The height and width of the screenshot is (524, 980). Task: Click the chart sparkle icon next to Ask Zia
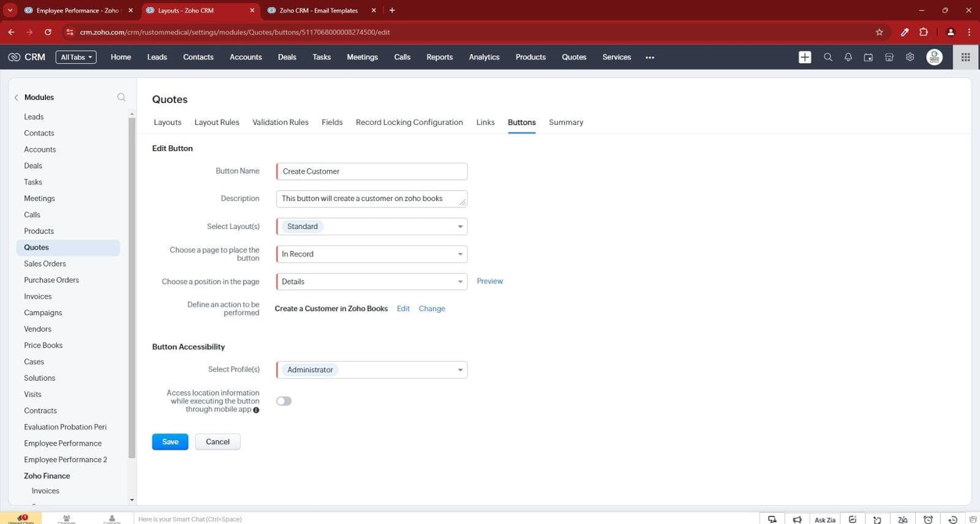(853, 519)
